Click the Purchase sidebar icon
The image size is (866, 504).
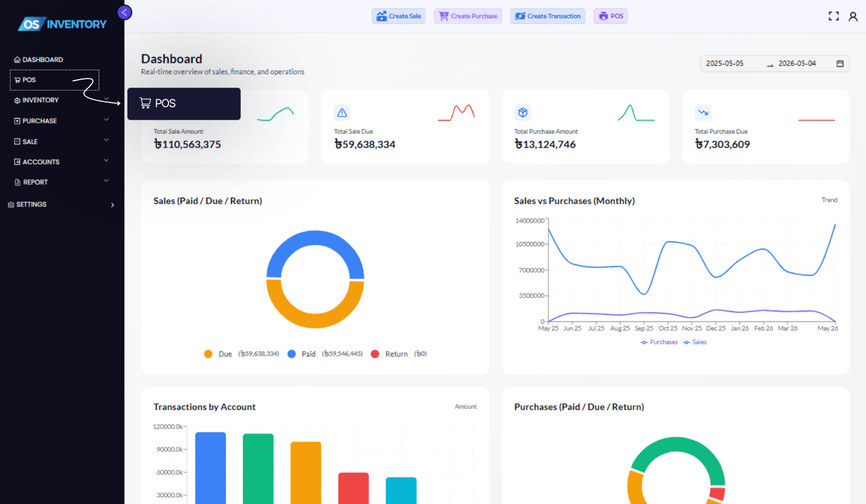[x=17, y=121]
